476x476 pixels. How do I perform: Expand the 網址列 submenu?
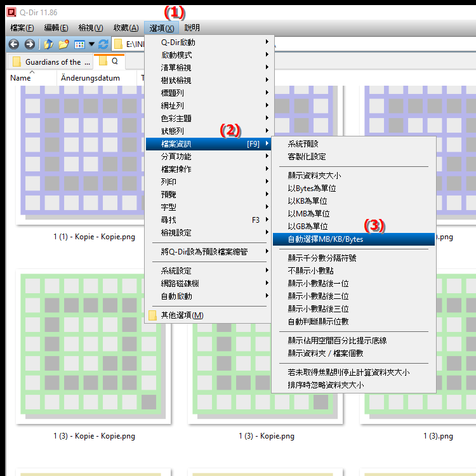pyautogui.click(x=209, y=105)
